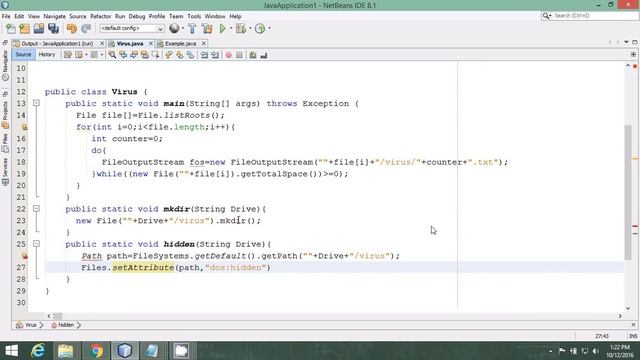Open the Files side panel
Viewport: 640px width, 360px height.
click(5, 143)
